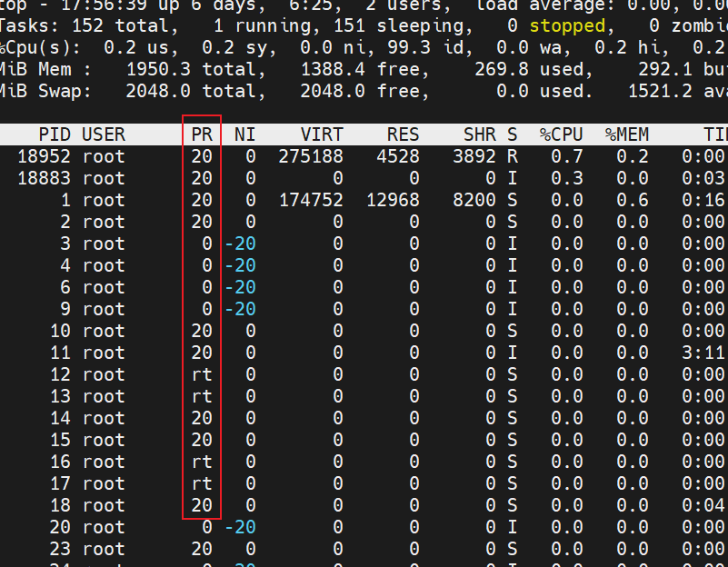
Task: Click the PR column header
Action: [201, 134]
